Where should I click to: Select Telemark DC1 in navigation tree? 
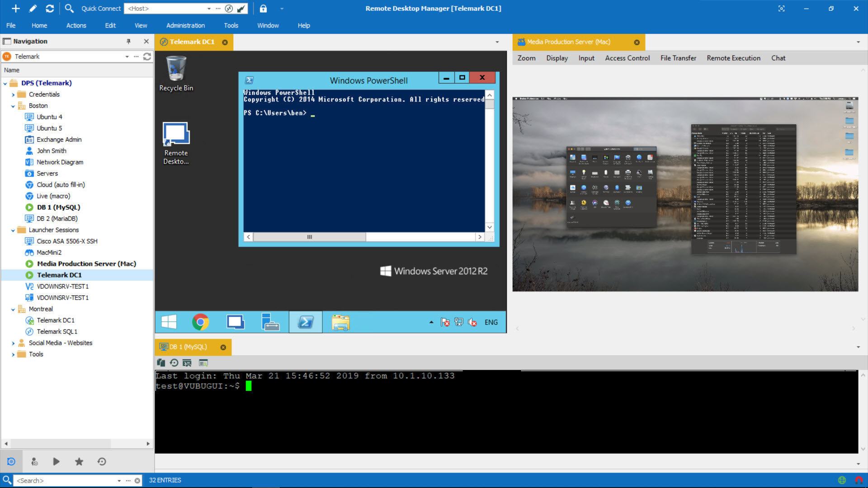click(x=59, y=275)
